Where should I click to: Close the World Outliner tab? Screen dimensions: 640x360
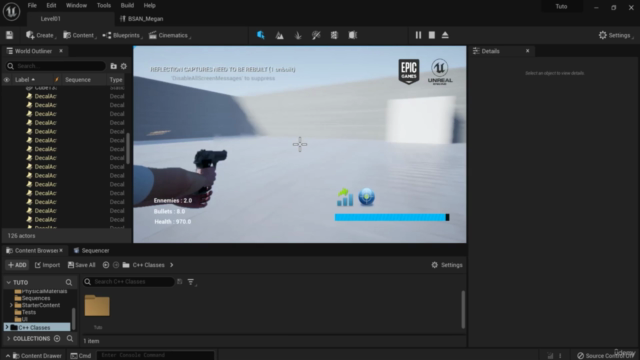(61, 51)
